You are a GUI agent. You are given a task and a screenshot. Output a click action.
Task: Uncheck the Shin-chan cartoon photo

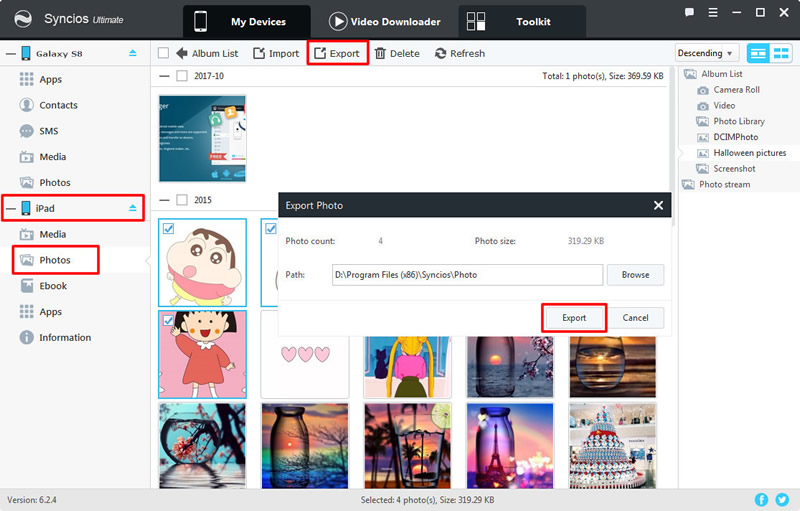point(168,228)
